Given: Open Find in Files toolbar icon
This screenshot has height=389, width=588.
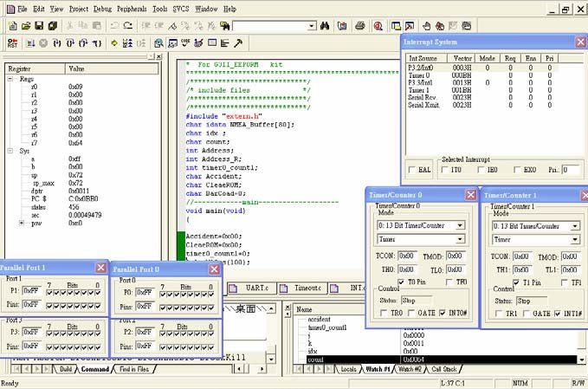Looking at the screenshot, I should [x=224, y=26].
